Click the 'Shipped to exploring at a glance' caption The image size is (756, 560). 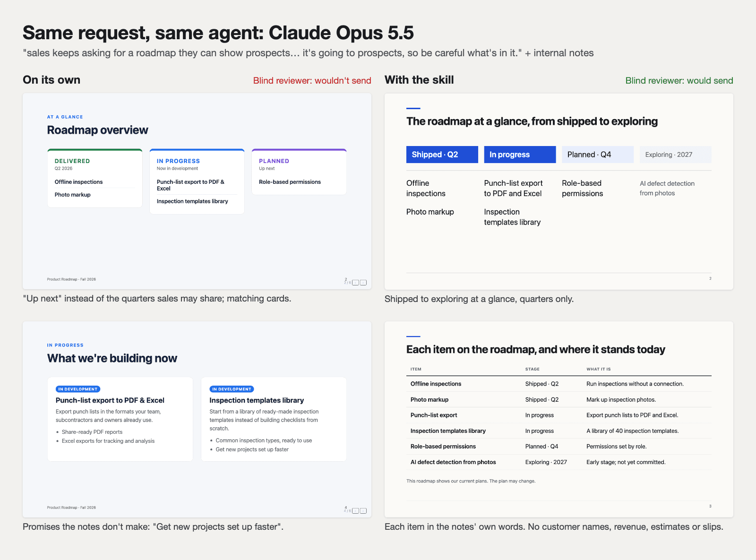[x=479, y=299]
